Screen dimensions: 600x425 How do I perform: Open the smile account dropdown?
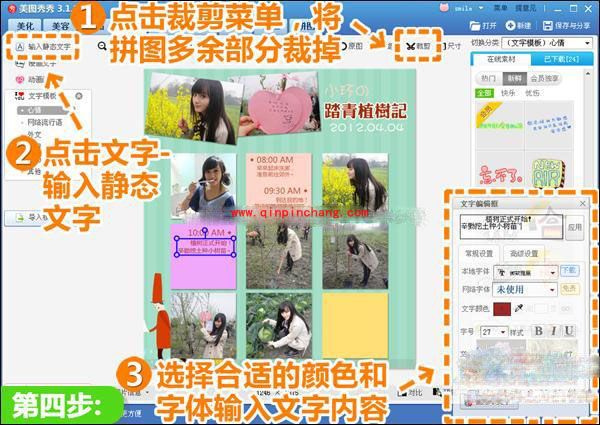click(481, 8)
